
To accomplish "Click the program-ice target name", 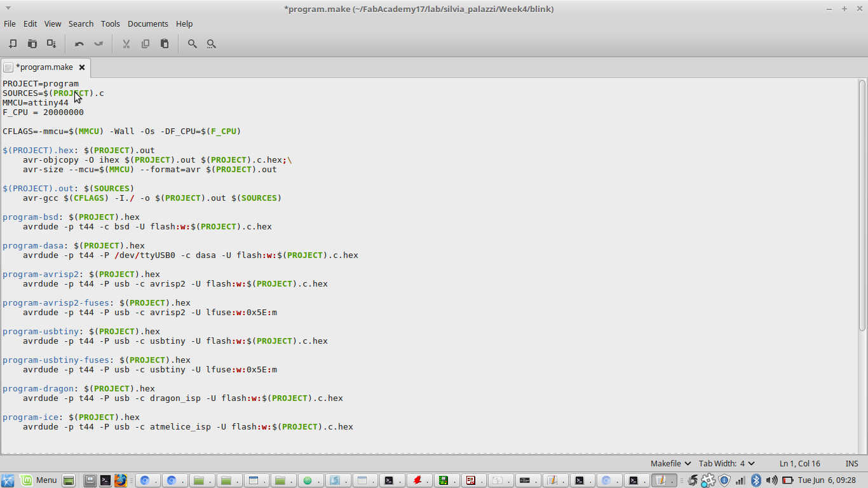I will pos(31,417).
